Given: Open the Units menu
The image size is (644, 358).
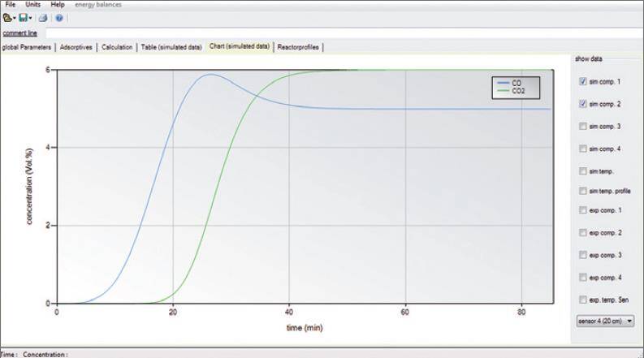Looking at the screenshot, I should 32,5.
